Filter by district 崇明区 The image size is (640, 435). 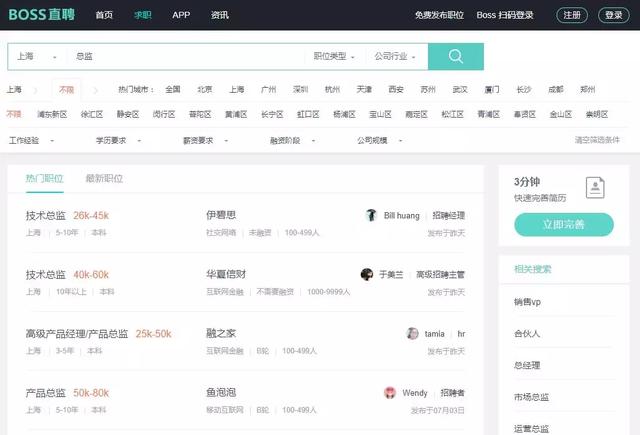[597, 114]
